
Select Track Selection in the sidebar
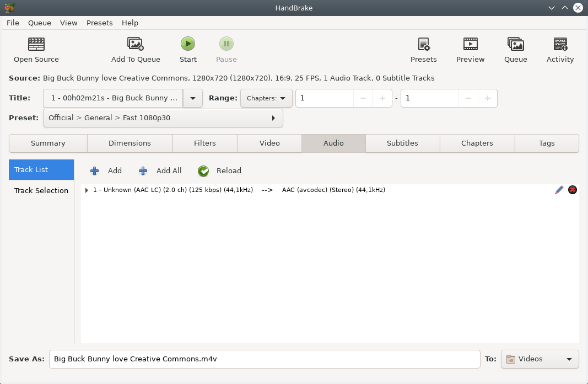click(x=41, y=190)
